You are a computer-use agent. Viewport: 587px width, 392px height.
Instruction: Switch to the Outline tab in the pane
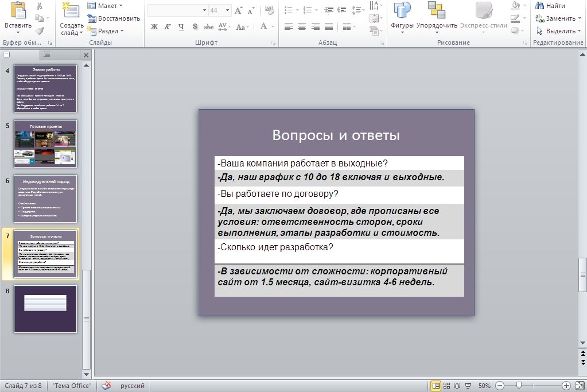[47, 55]
